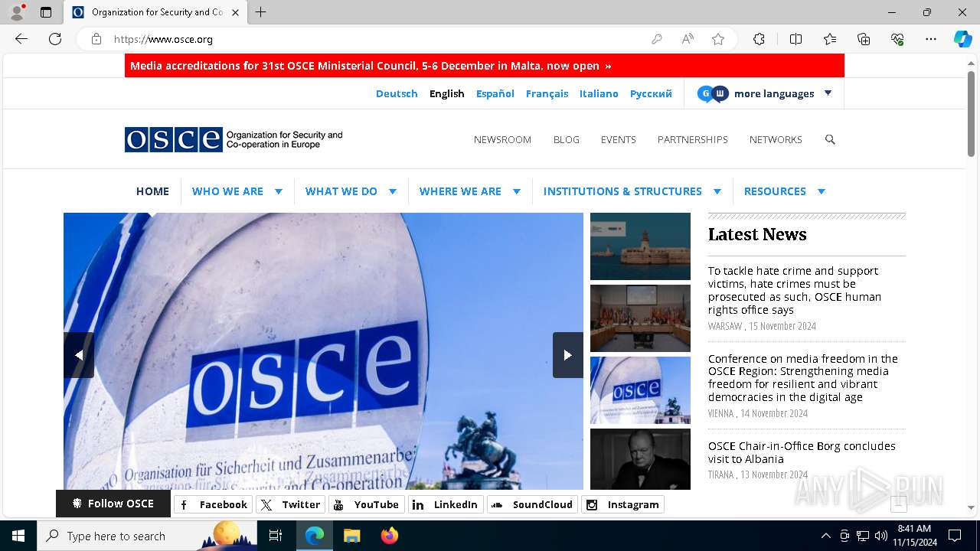
Task: Open OSCE Instagram profile
Action: [623, 504]
